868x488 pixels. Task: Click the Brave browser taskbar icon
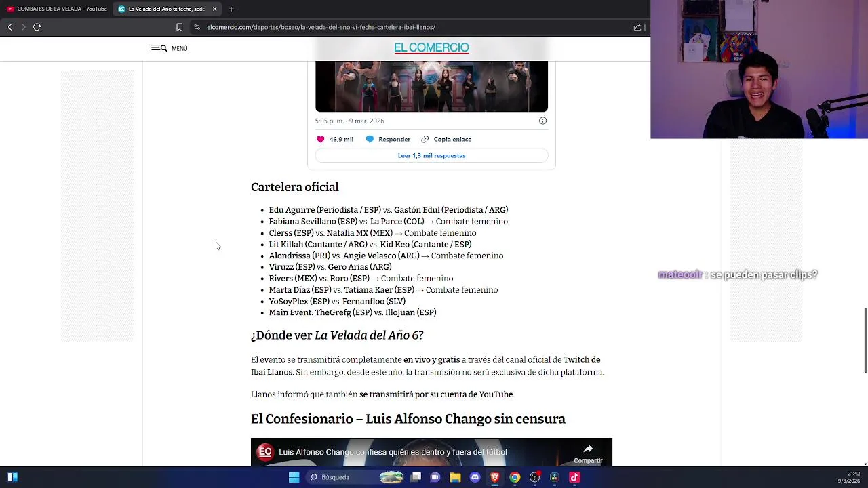coord(495,477)
